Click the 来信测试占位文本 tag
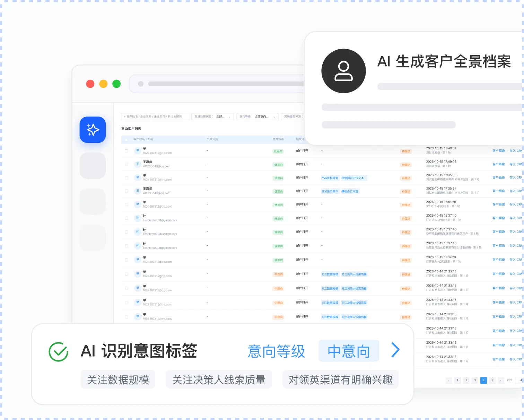This screenshot has width=524, height=420. point(354,178)
